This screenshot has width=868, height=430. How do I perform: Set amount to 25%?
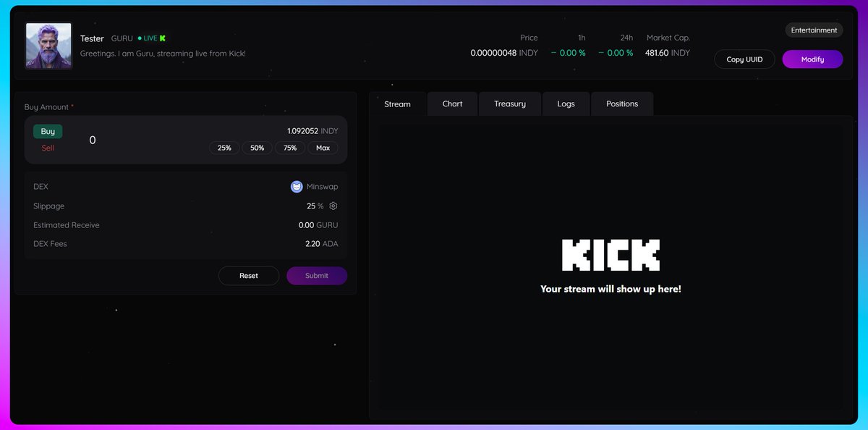click(x=224, y=148)
